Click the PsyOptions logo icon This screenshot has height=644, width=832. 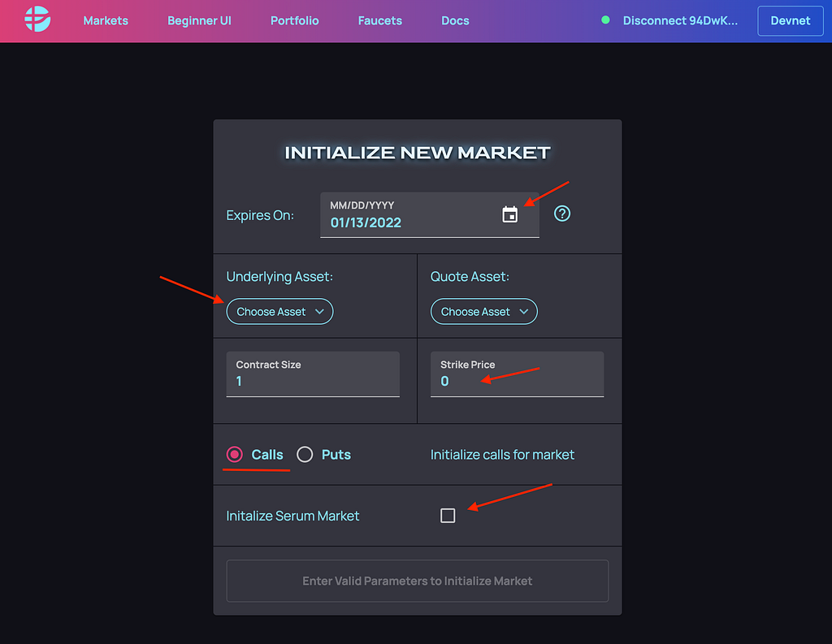37,19
